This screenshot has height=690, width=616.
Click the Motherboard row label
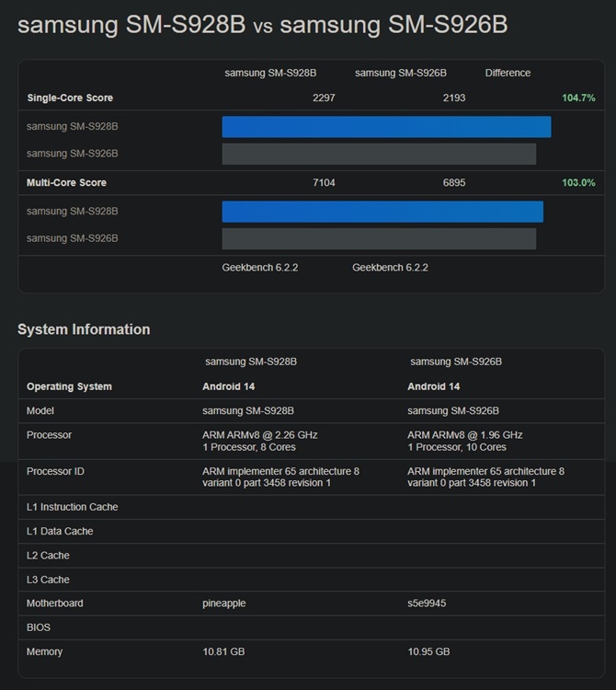click(54, 604)
